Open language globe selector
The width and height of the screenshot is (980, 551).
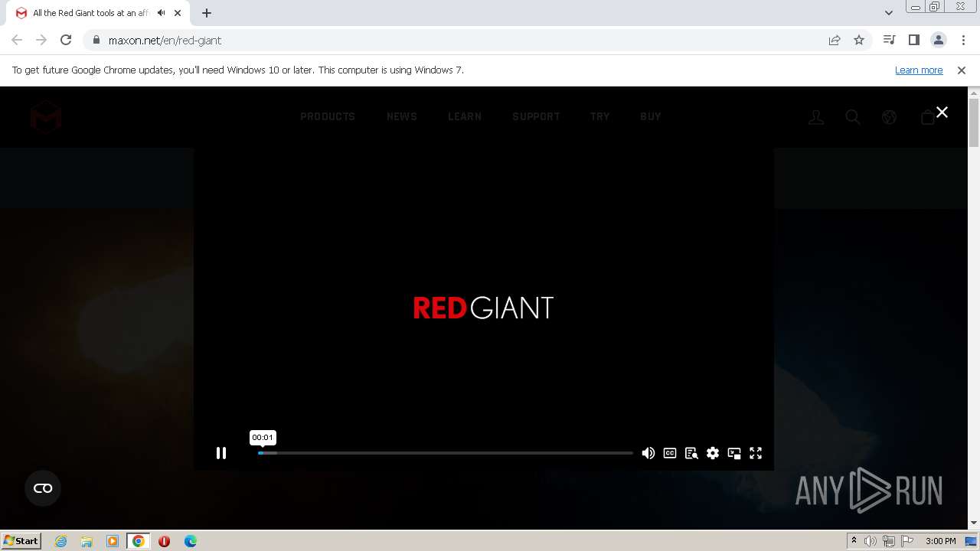pos(889,117)
